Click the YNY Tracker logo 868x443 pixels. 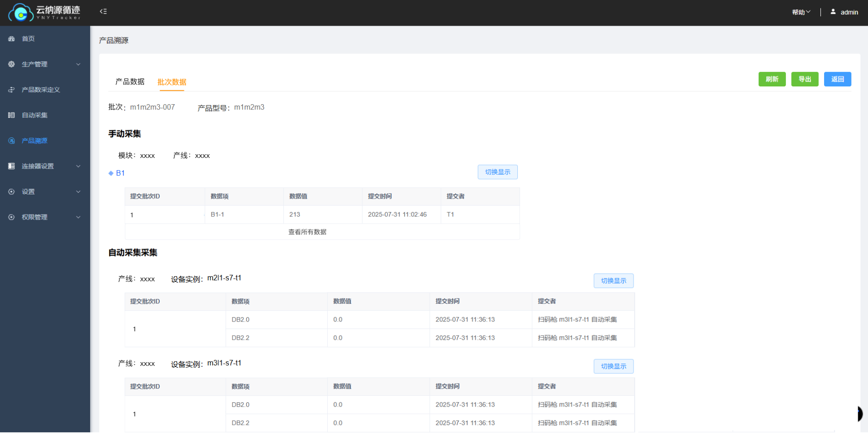(44, 12)
